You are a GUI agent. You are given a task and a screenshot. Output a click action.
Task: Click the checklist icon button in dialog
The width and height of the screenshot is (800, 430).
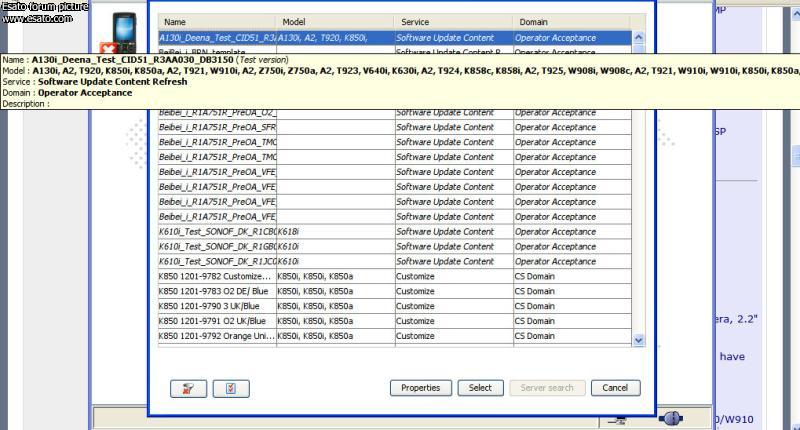(x=230, y=388)
